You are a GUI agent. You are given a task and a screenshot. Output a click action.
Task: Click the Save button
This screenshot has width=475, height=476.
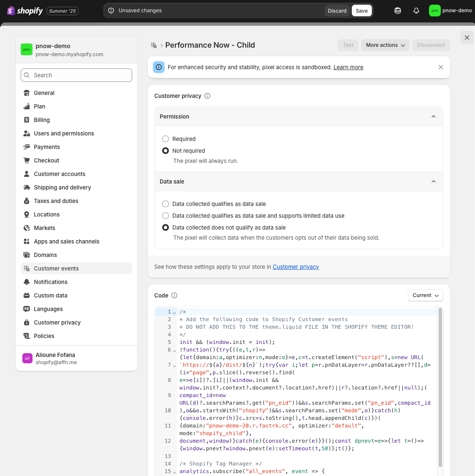coord(362,11)
